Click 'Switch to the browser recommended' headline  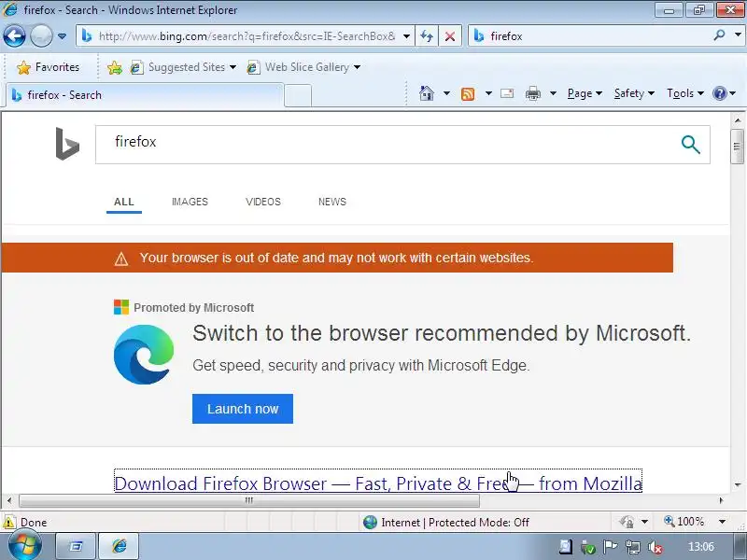click(441, 333)
